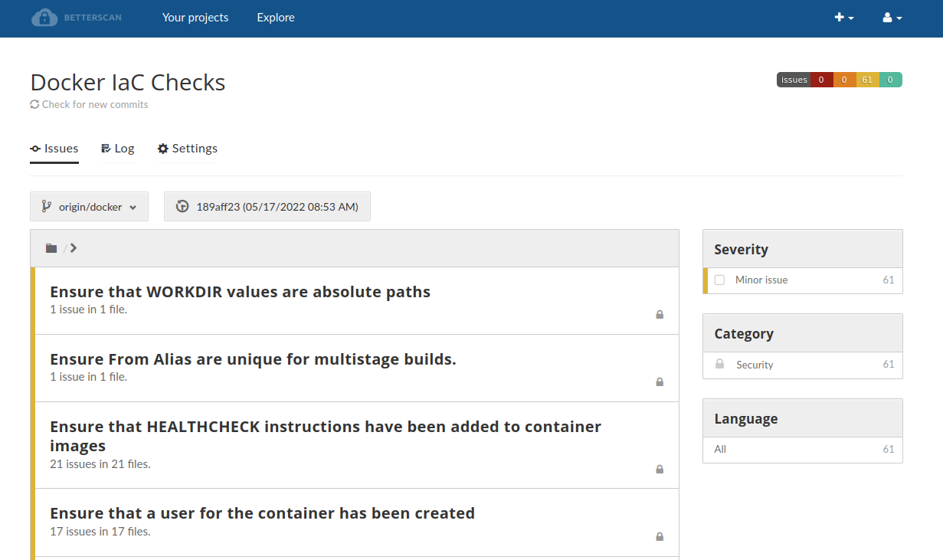The image size is (943, 560).
Task: Open the origin/docker branch dropdown
Action: click(x=89, y=207)
